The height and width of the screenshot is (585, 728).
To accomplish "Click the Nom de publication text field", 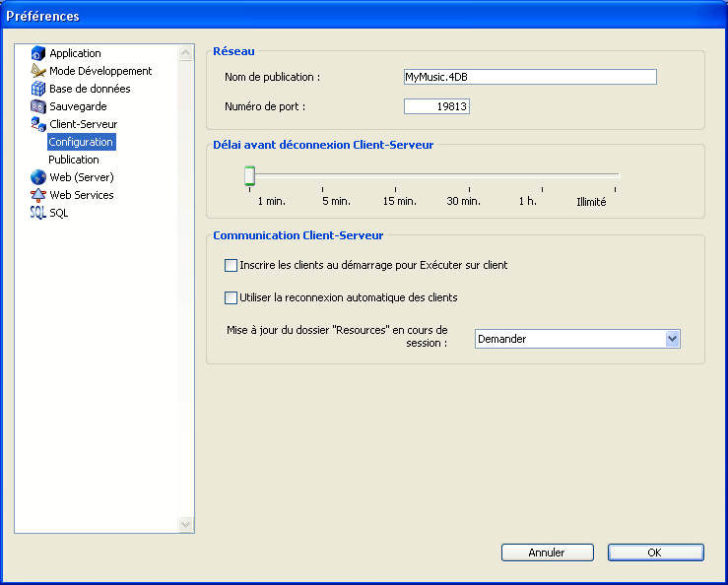I will tap(529, 77).
